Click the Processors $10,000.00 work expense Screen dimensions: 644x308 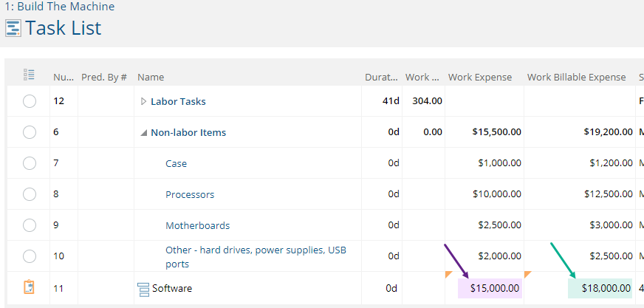pos(497,194)
